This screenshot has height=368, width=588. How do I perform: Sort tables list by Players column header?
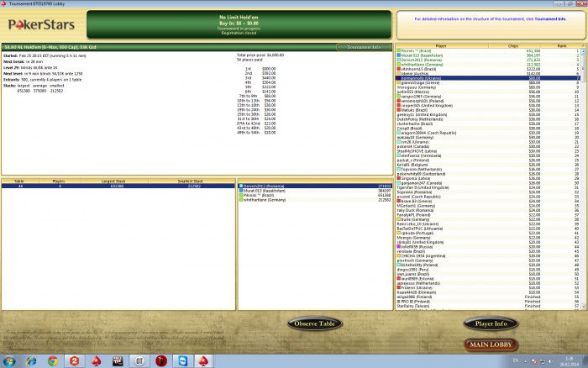59,181
